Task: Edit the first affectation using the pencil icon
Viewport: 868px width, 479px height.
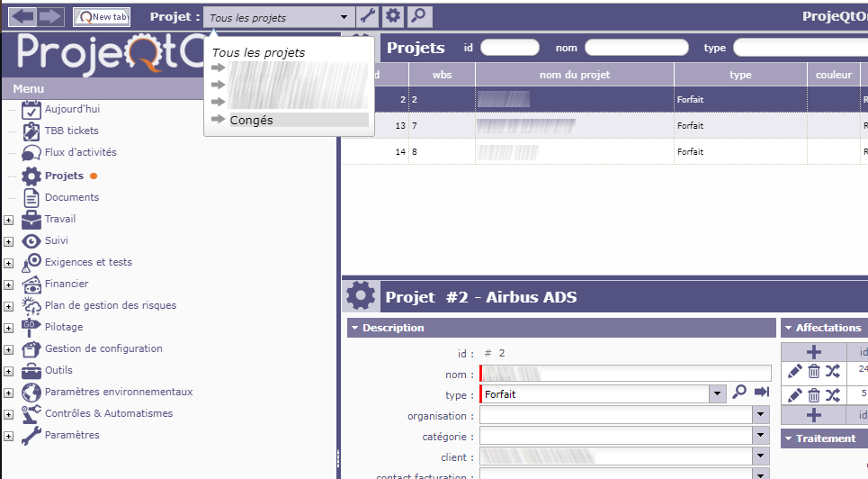Action: [795, 371]
